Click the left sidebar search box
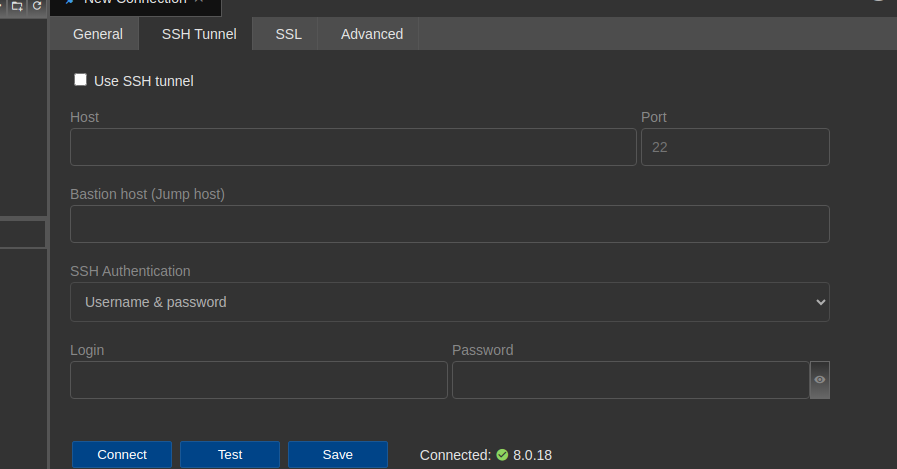The width and height of the screenshot is (897, 469). click(22, 234)
